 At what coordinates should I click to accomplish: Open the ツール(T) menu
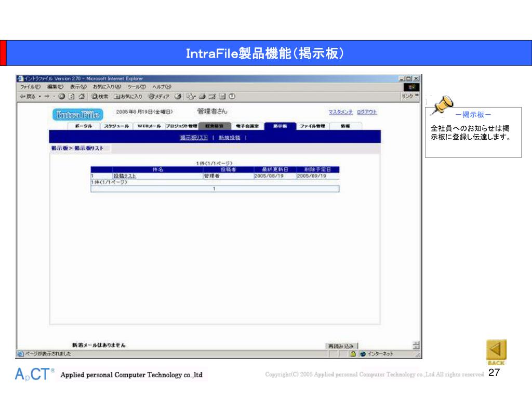(137, 87)
